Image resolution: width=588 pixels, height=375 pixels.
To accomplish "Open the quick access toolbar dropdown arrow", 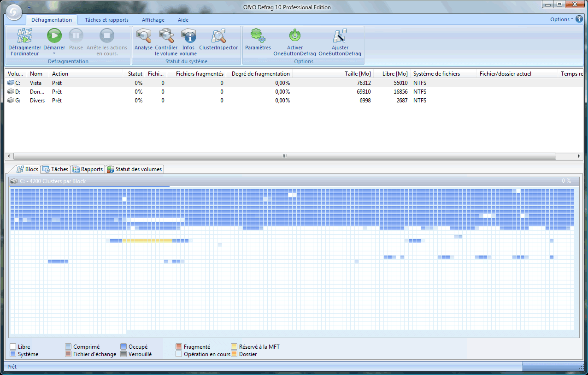I will pyautogui.click(x=29, y=8).
